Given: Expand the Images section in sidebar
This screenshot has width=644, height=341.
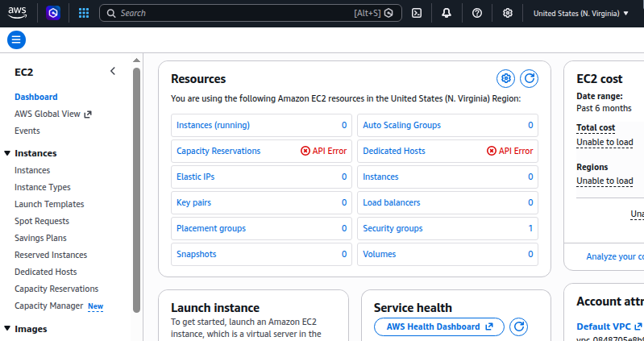Looking at the screenshot, I should coord(7,329).
